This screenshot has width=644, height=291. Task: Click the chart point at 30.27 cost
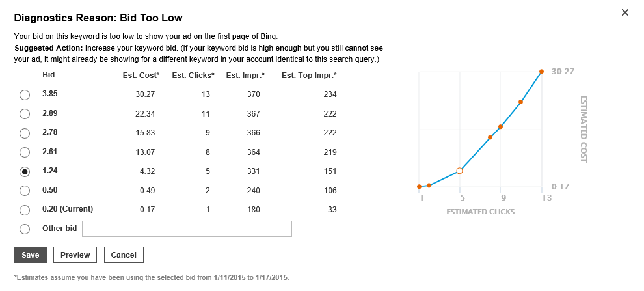pos(541,72)
